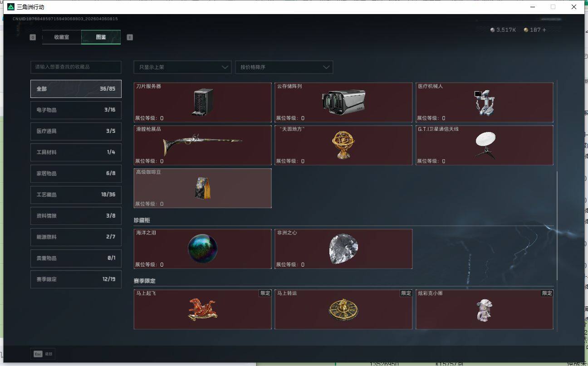Expand the 只显示上架 filter dropdown
Image resolution: width=588 pixels, height=366 pixels.
pos(182,67)
